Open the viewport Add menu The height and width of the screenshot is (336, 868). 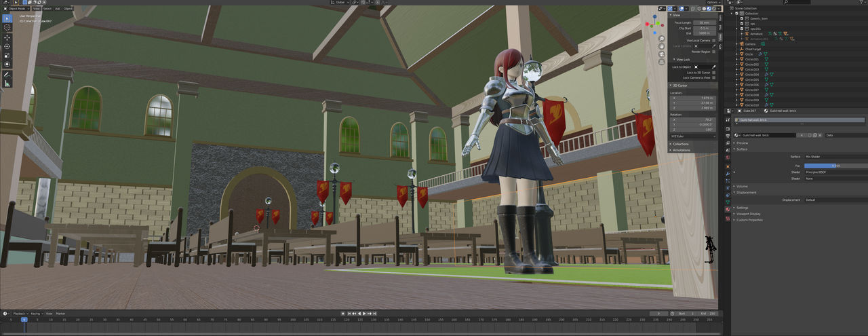pyautogui.click(x=58, y=8)
